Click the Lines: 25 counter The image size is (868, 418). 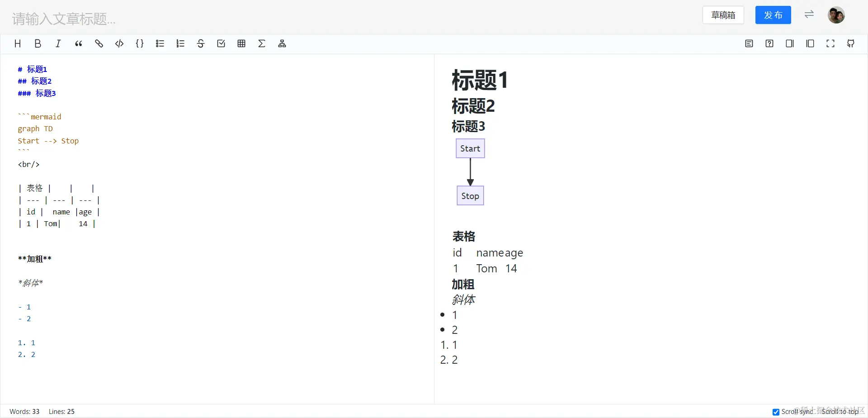click(x=61, y=411)
